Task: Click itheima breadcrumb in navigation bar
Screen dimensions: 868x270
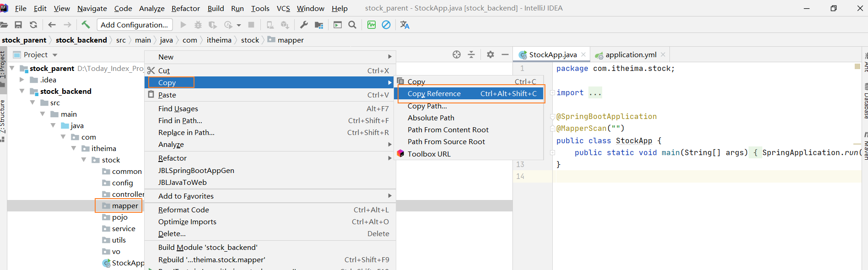Action: pos(219,40)
